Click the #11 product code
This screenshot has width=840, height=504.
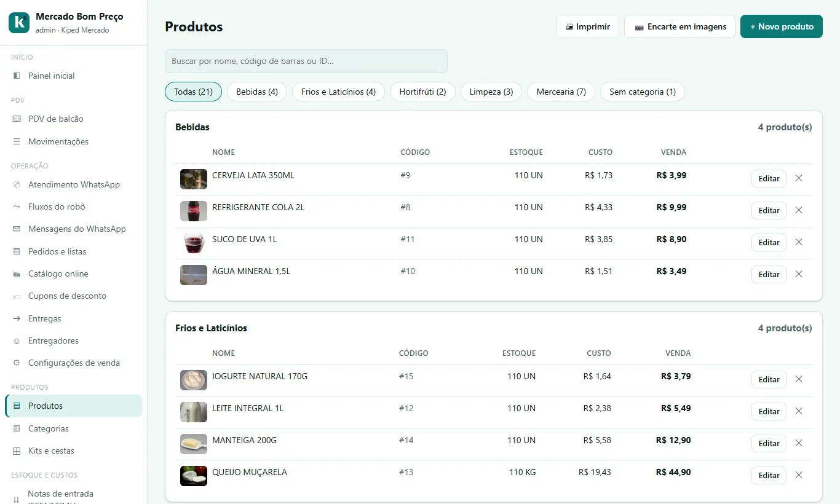[x=408, y=239]
